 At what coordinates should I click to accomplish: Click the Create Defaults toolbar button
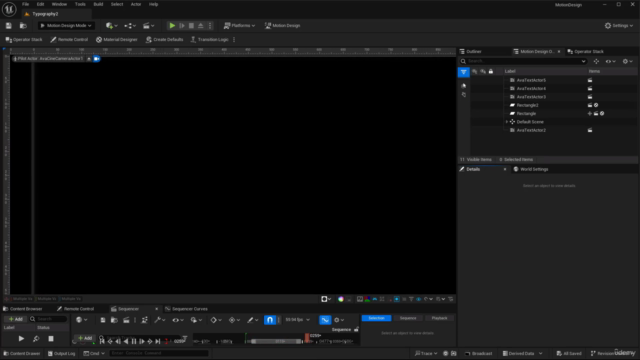pyautogui.click(x=164, y=40)
